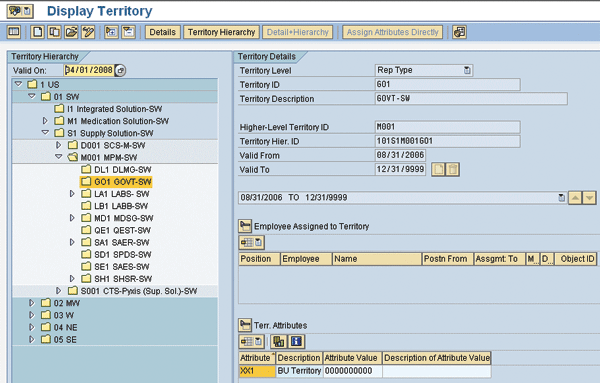Image resolution: width=600 pixels, height=383 pixels.
Task: Click the Postn From column header
Action: (448, 259)
